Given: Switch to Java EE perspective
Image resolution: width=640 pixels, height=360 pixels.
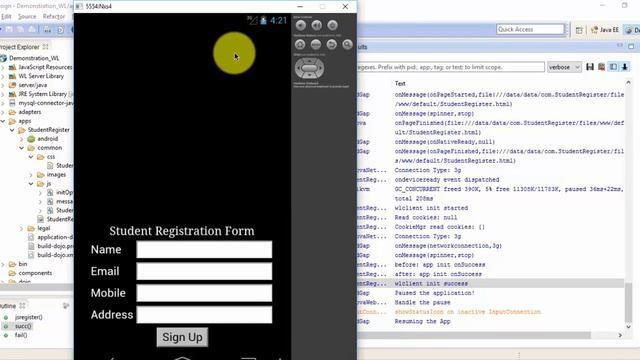Looking at the screenshot, I should (605, 30).
